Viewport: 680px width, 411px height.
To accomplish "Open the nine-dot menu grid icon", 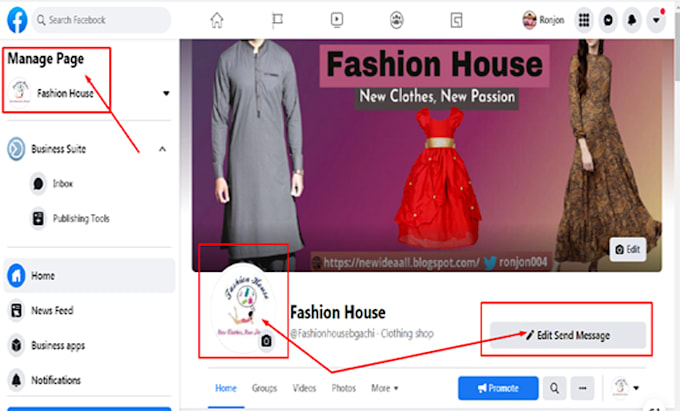I will (584, 20).
